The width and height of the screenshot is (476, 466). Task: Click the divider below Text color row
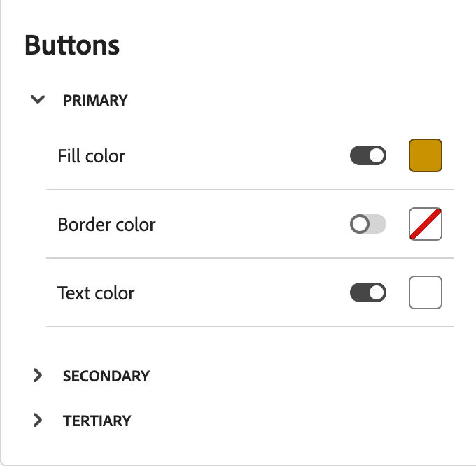pyautogui.click(x=250, y=326)
